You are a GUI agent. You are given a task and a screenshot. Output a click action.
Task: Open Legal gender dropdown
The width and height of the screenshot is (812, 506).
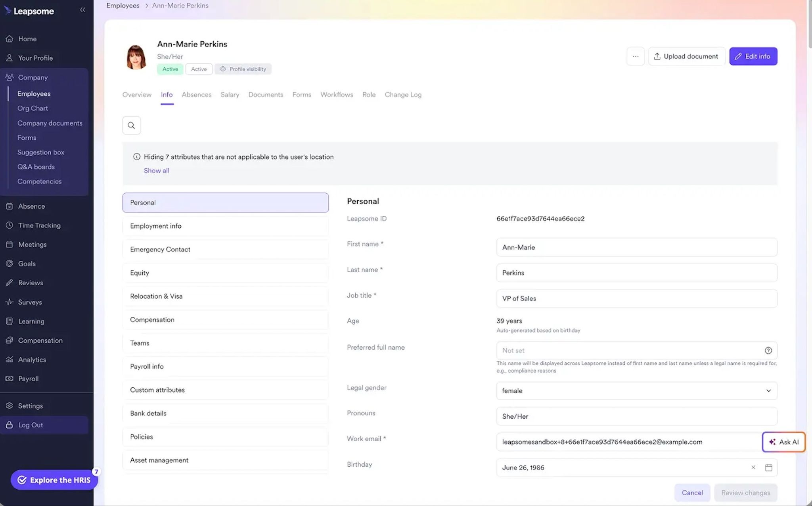coord(636,391)
